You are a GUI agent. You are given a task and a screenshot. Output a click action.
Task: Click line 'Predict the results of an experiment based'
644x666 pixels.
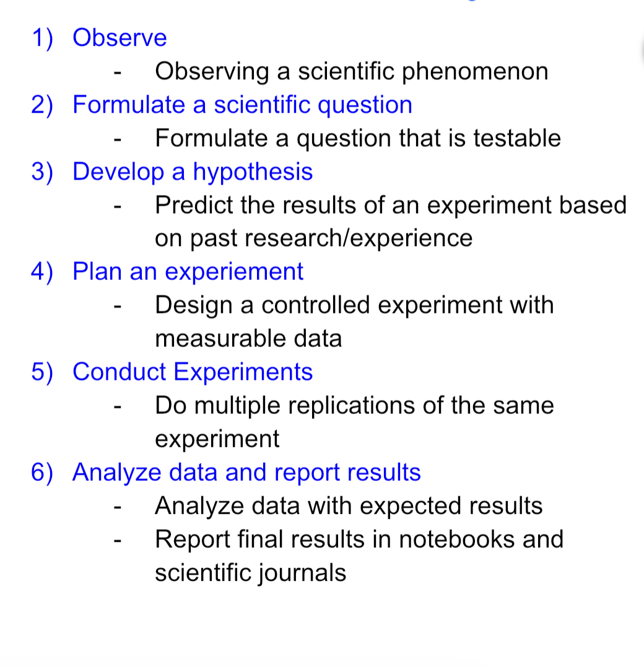pyautogui.click(x=391, y=206)
